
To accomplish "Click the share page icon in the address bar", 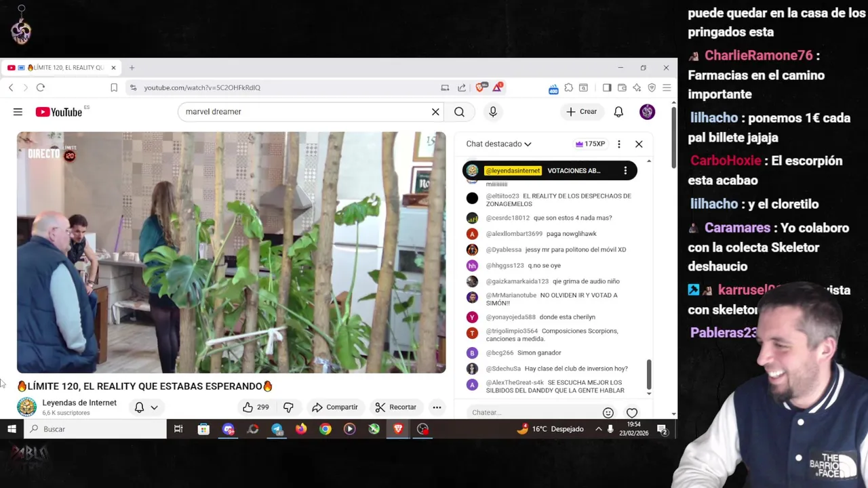I will (x=462, y=87).
